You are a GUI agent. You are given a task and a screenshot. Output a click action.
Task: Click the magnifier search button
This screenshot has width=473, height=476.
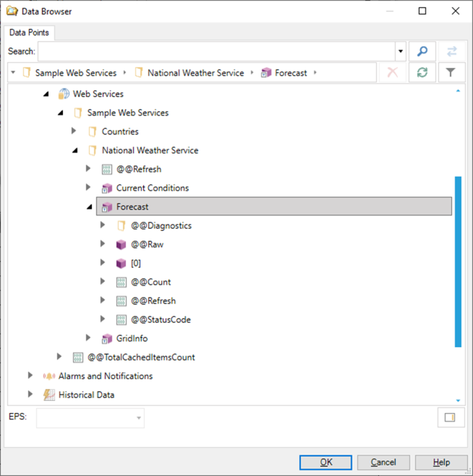coord(422,52)
